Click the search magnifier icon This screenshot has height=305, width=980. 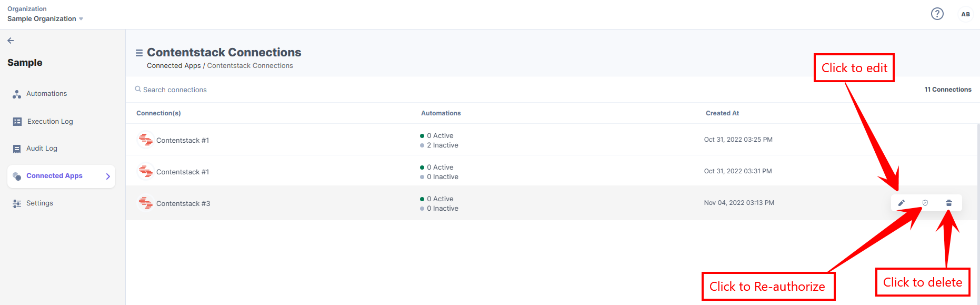(138, 89)
